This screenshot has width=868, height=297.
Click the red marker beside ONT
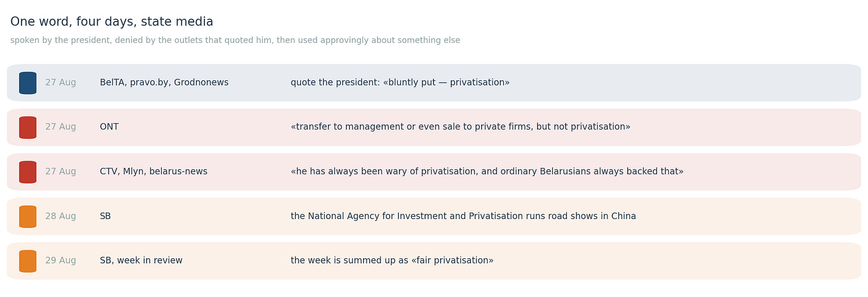(27, 127)
